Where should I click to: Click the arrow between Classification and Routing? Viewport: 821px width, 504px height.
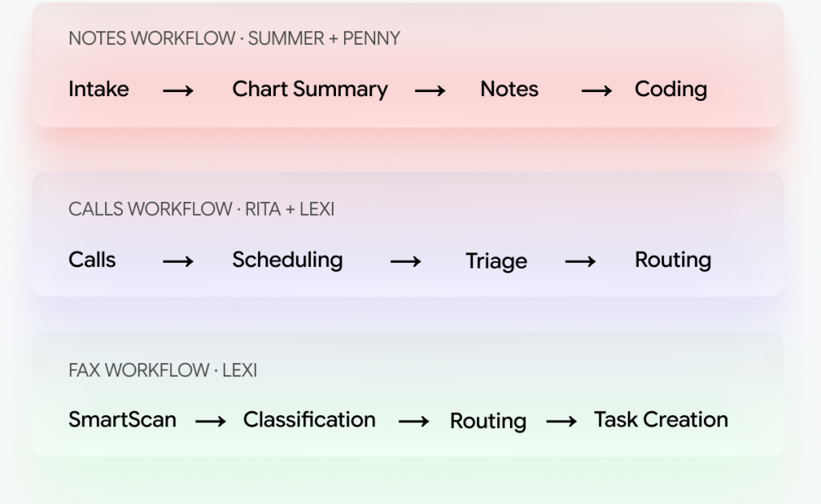pyautogui.click(x=414, y=421)
